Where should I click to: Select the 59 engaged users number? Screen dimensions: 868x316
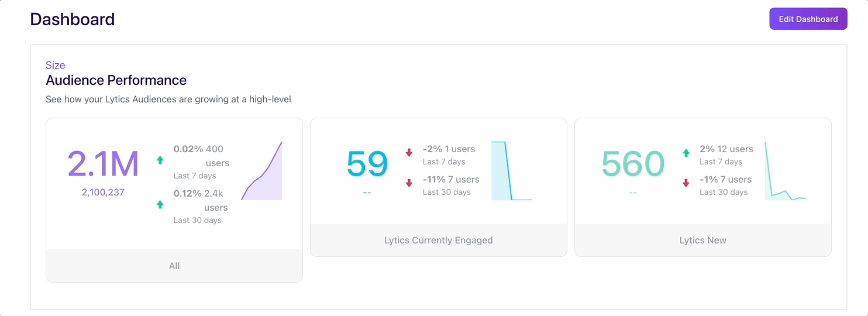[x=367, y=164]
